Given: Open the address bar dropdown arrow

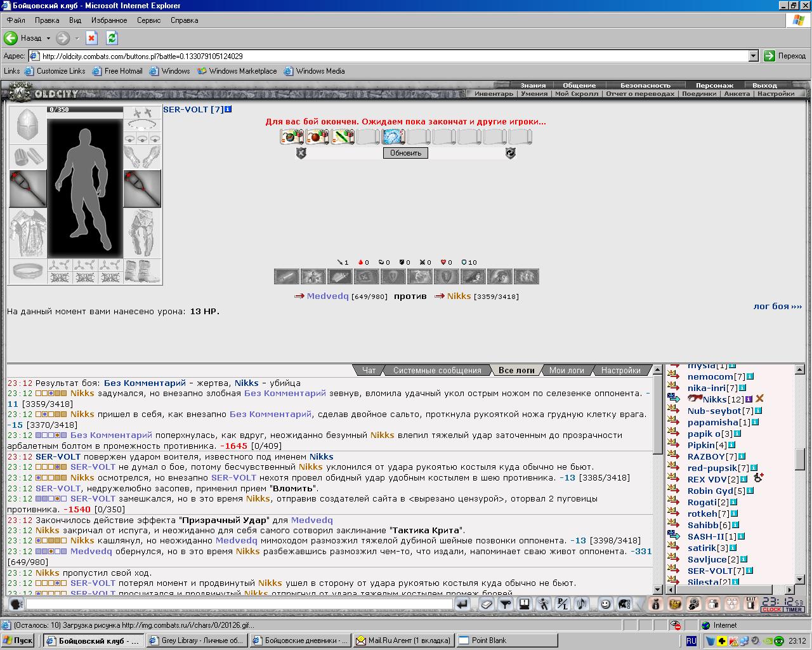Looking at the screenshot, I should (754, 56).
